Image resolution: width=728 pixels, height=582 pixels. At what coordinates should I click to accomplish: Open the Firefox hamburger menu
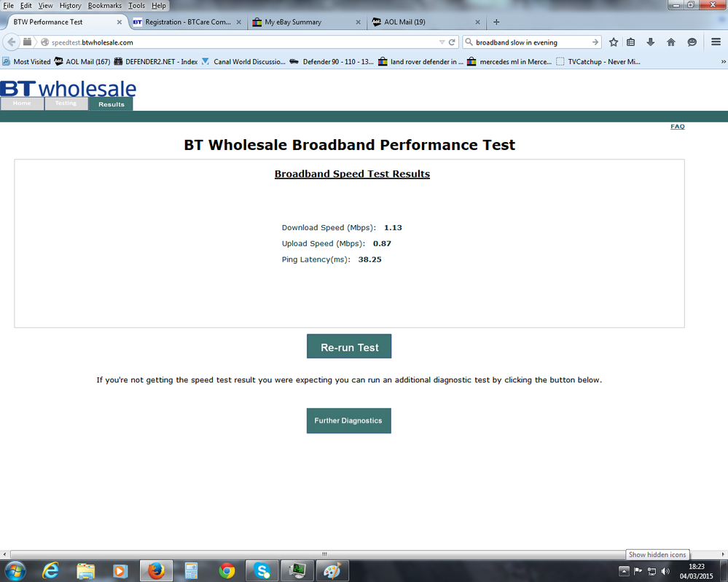716,42
